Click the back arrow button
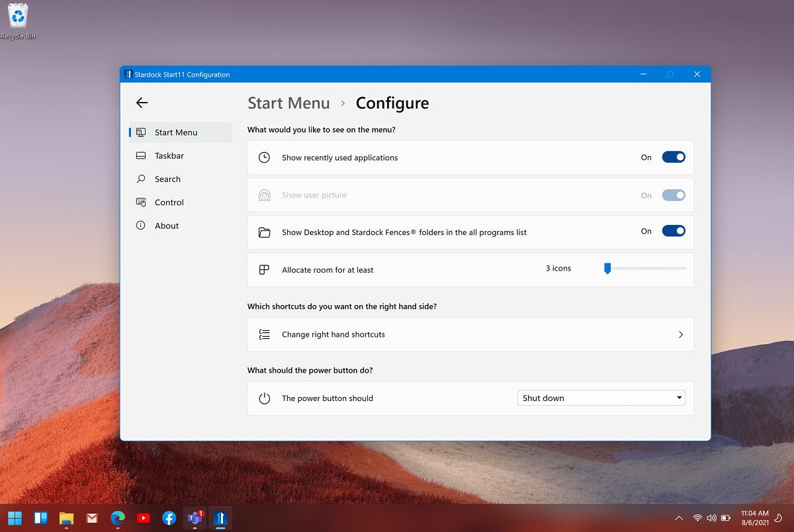 [142, 103]
